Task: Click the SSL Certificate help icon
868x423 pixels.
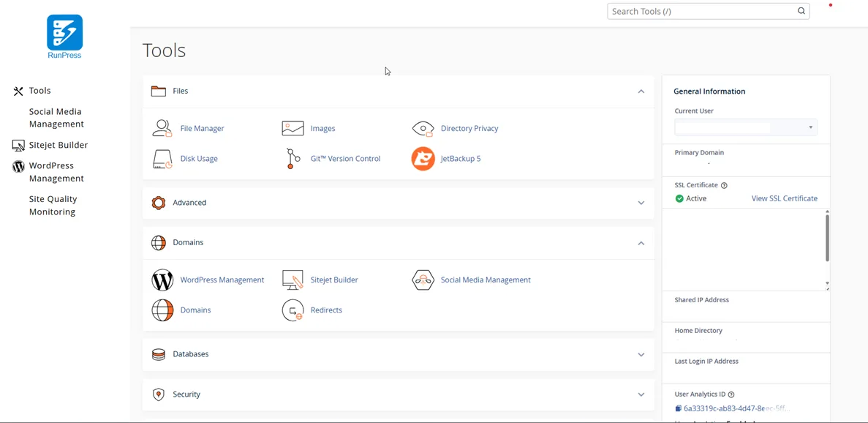Action: [x=724, y=185]
